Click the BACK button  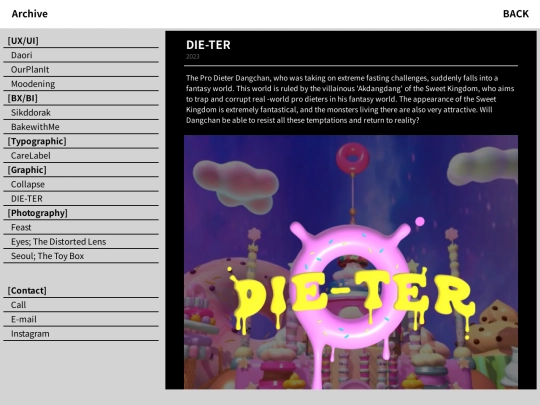(x=516, y=14)
